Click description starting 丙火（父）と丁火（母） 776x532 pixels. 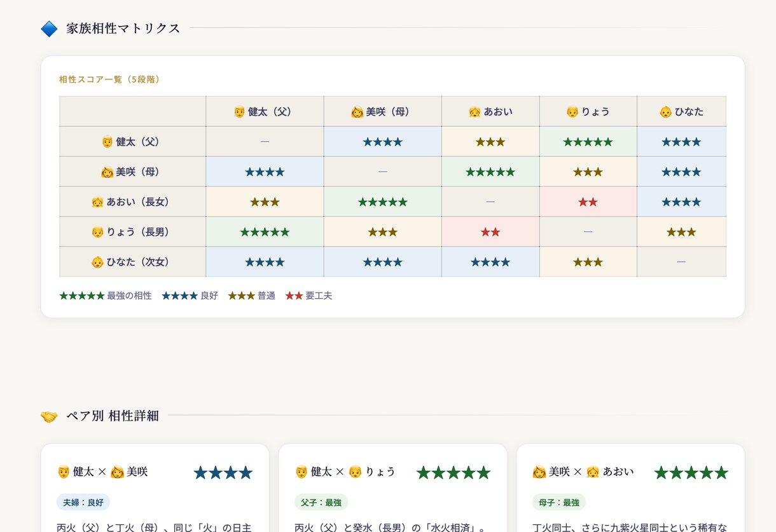tap(155, 527)
